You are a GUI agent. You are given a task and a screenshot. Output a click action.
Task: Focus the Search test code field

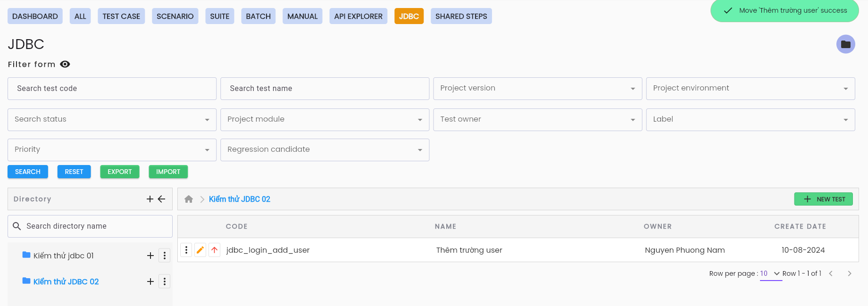[112, 89]
